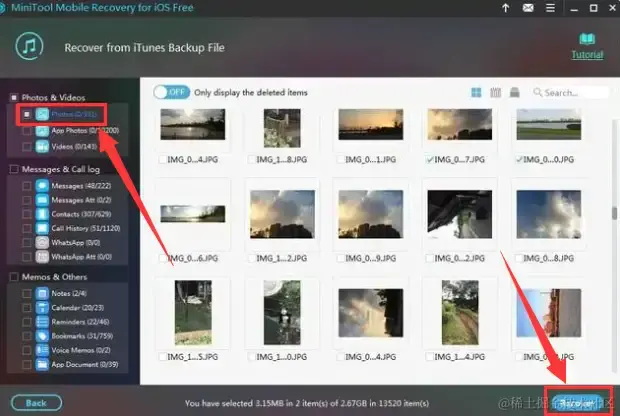
Task: Tick the Bookmarks checkbox
Action: [26, 336]
